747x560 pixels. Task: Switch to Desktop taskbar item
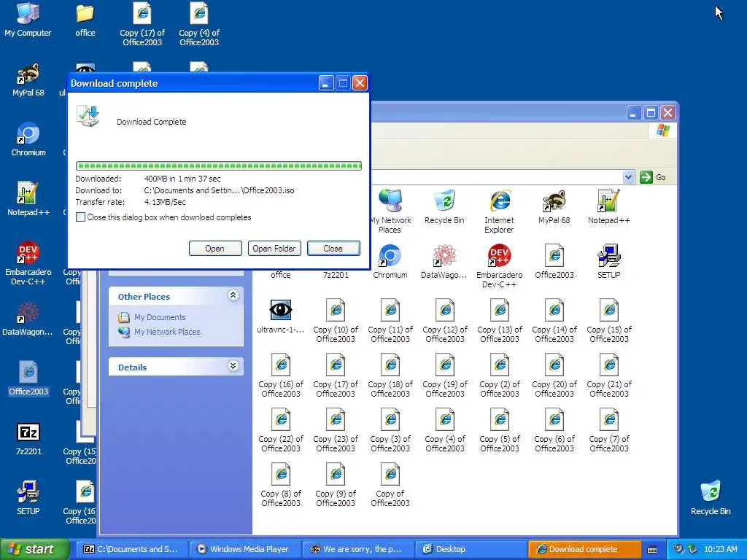click(471, 549)
